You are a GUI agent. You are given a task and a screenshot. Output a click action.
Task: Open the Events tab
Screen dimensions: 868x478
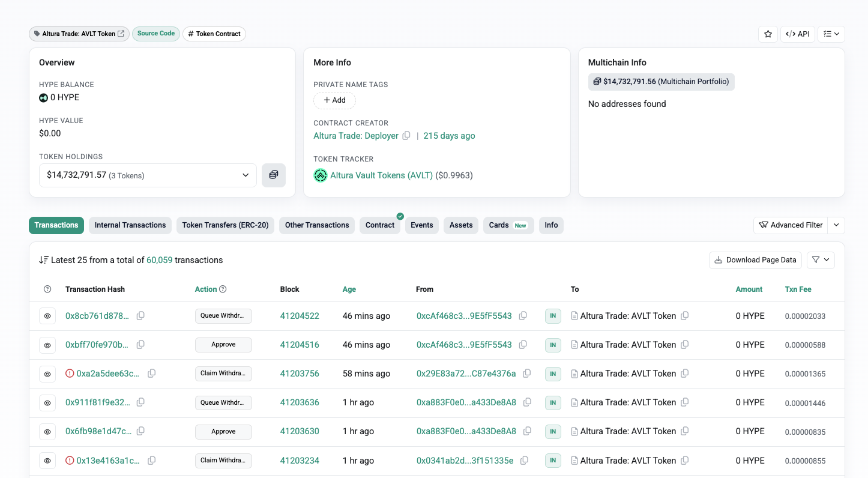(422, 225)
